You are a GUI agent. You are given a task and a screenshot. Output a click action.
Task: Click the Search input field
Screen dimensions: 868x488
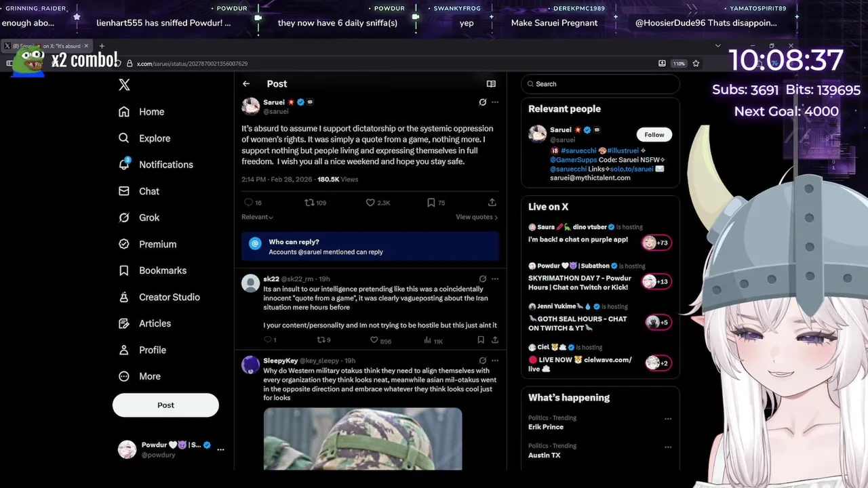[600, 84]
